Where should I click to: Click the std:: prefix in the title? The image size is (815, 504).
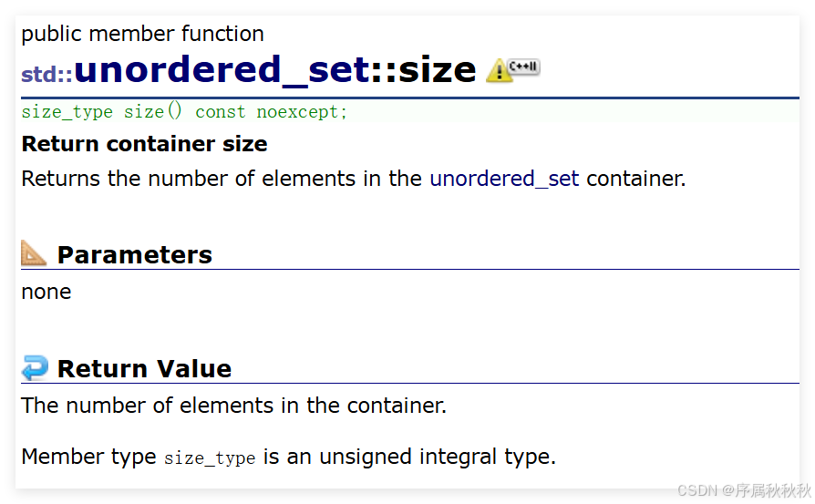click(x=46, y=74)
